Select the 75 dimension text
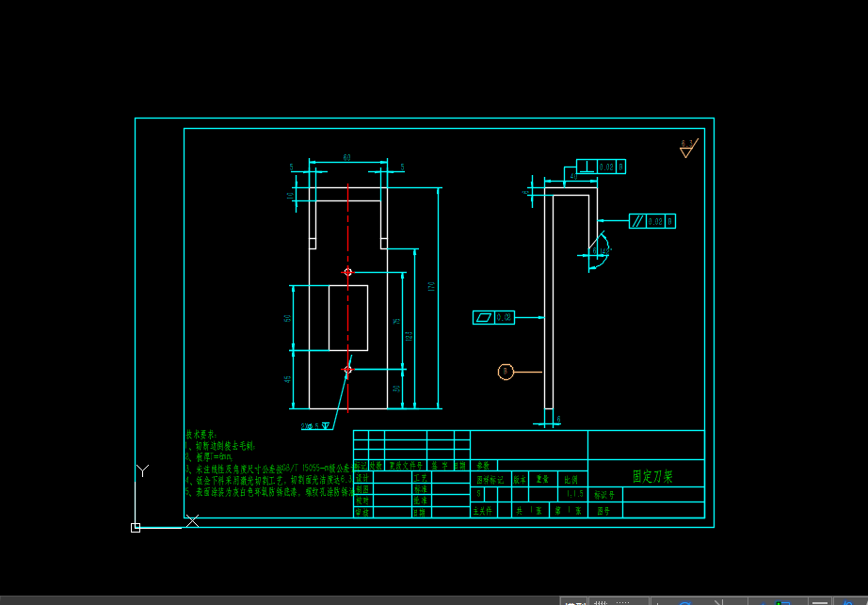Image resolution: width=868 pixels, height=605 pixels. (396, 321)
